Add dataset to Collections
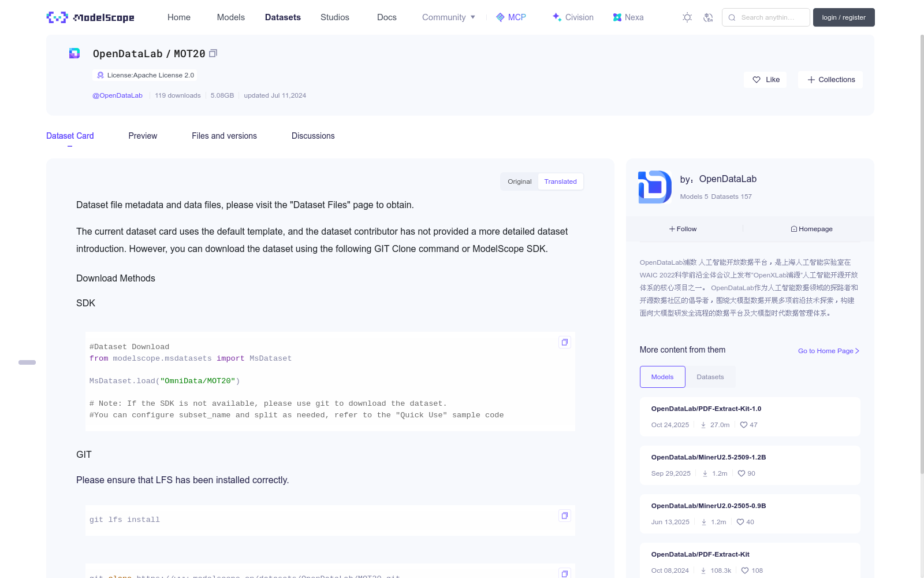The height and width of the screenshot is (578, 924). click(830, 80)
